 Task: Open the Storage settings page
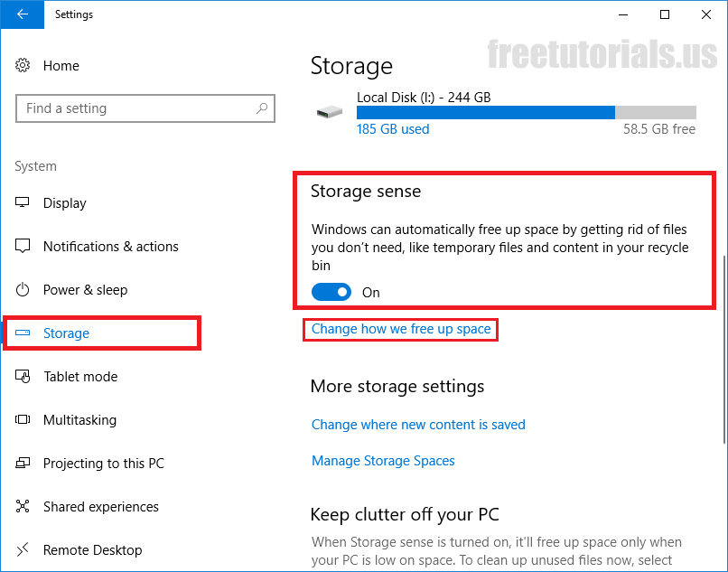coord(67,333)
